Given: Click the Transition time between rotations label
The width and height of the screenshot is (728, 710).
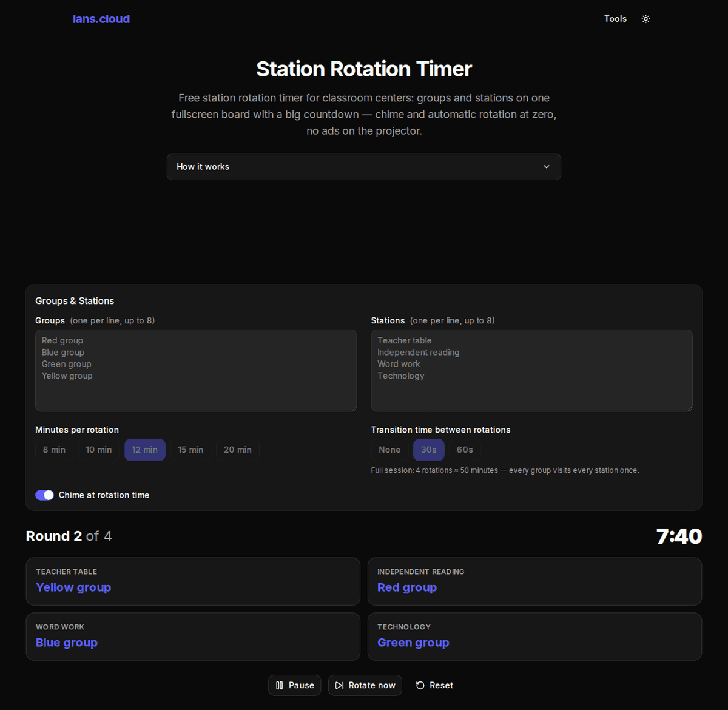Looking at the screenshot, I should coord(441,430).
